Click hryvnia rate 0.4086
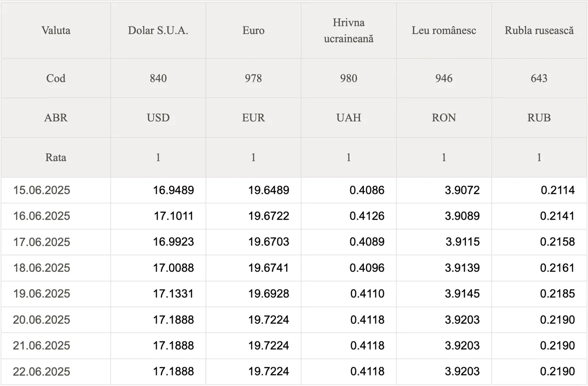588x386 pixels. point(367,190)
